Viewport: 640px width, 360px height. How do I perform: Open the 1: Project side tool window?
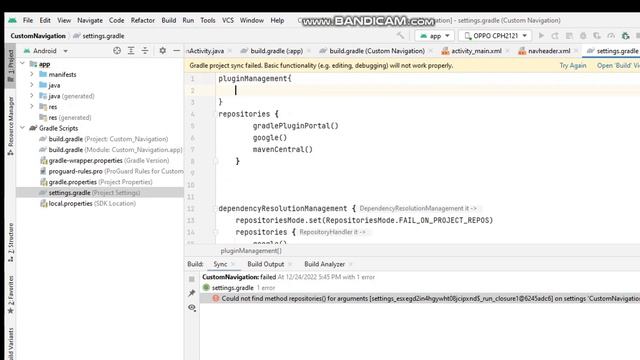coord(11,66)
